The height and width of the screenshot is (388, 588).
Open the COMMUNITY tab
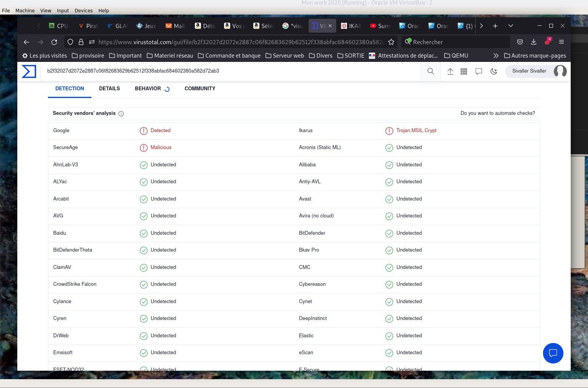(200, 89)
